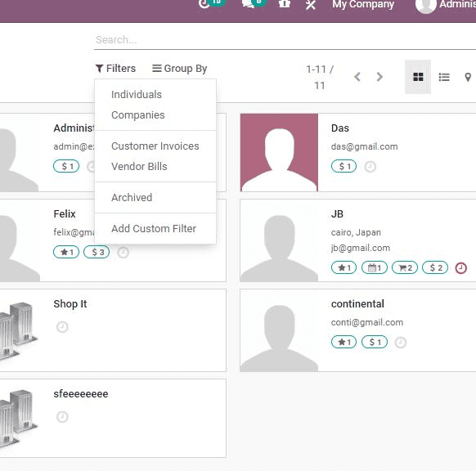Click Das avatar image
This screenshot has width=476, height=471.
tap(279, 152)
